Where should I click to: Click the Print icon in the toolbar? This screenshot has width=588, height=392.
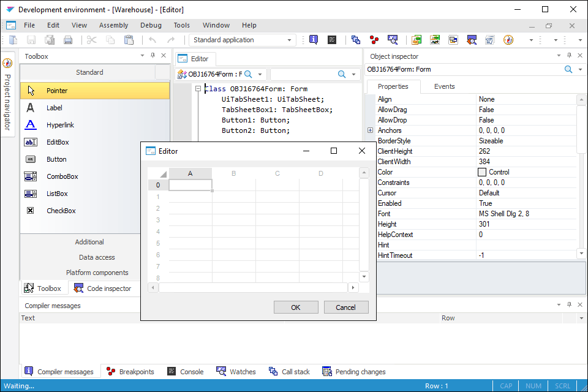[x=68, y=40]
